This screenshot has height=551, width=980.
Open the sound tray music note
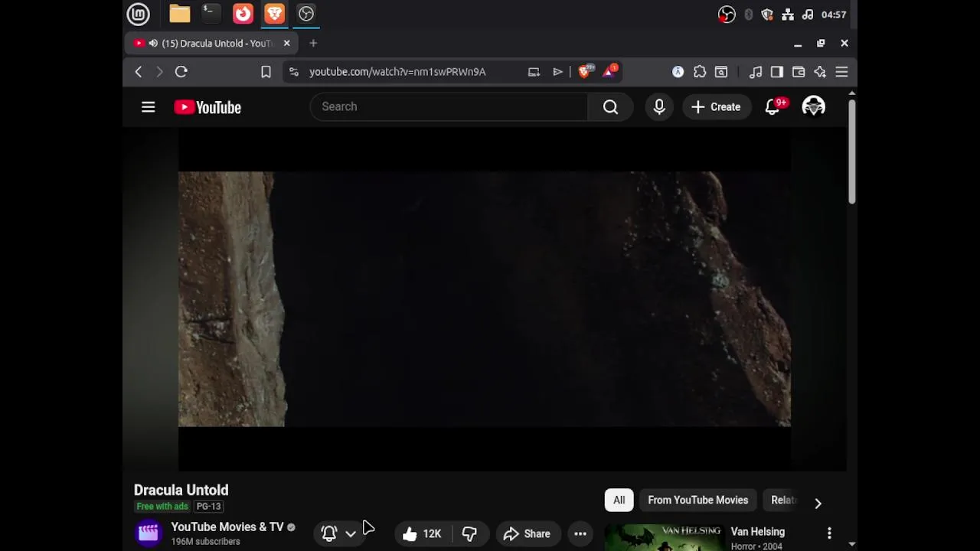pos(808,15)
